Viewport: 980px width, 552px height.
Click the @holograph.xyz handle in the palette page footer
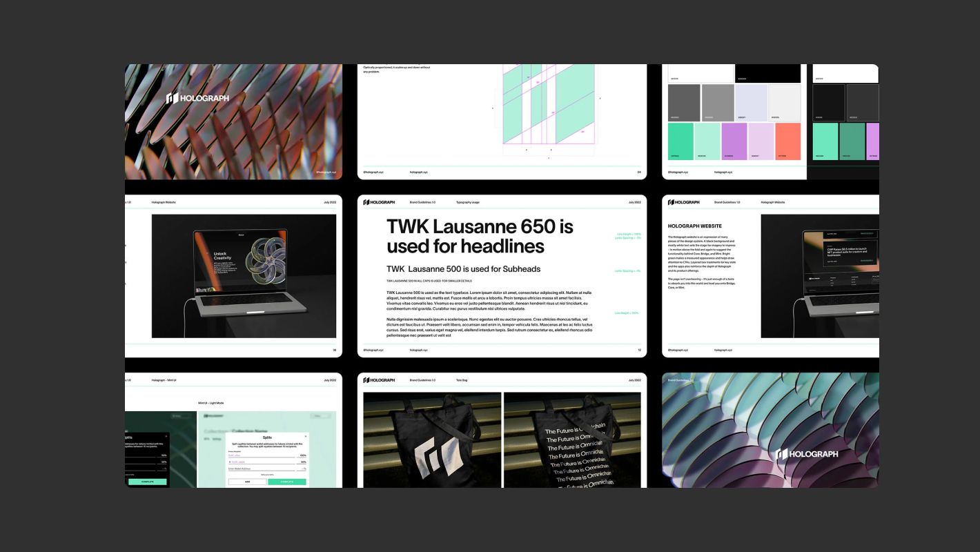pos(677,172)
